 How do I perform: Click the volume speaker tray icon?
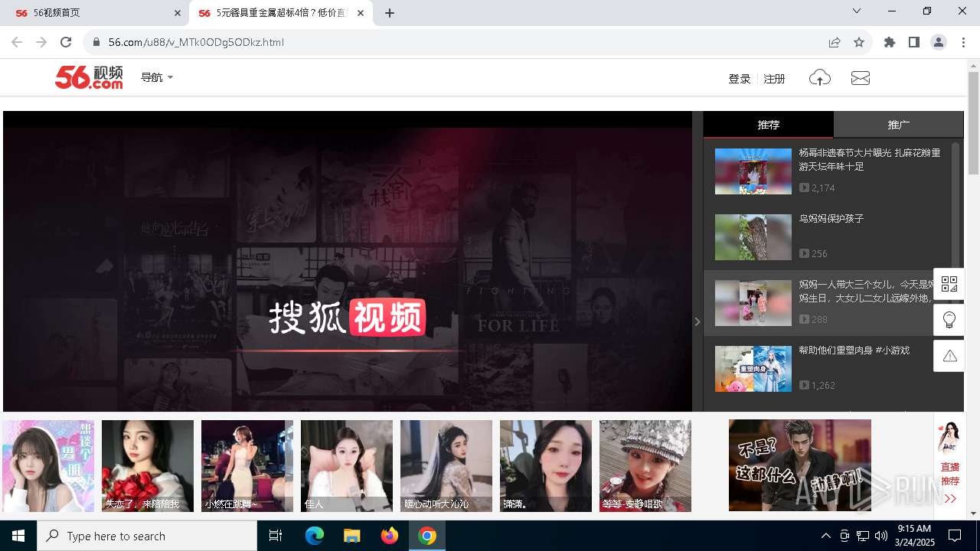click(881, 536)
